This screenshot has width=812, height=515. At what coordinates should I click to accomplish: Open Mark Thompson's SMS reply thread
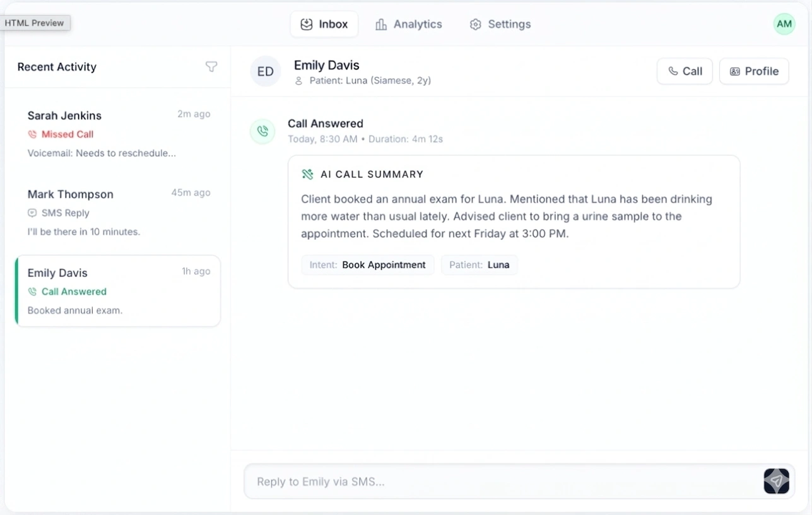pyautogui.click(x=118, y=213)
